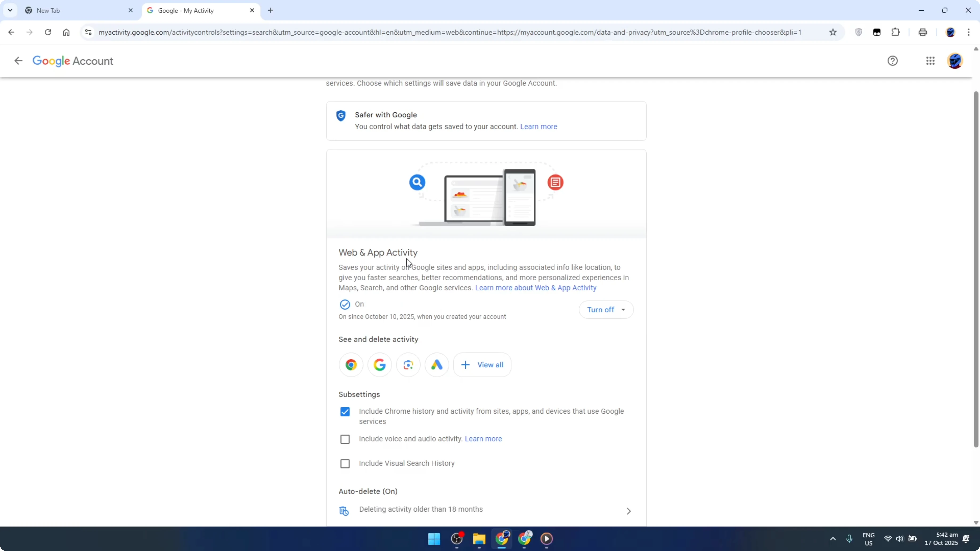Image resolution: width=980 pixels, height=551 pixels.
Task: Uncheck Include Chrome history and activity
Action: [x=345, y=412]
